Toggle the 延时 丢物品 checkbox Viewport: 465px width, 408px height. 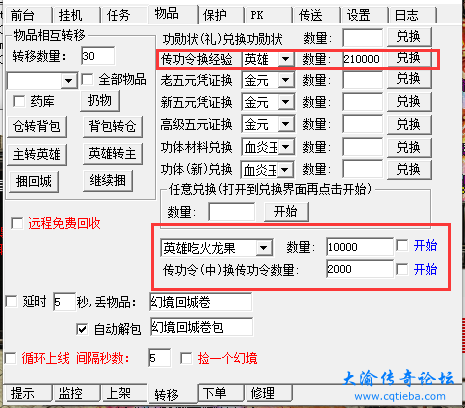(x=12, y=302)
